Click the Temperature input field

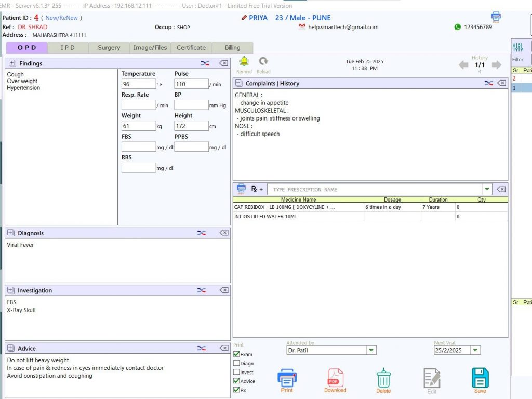pos(138,84)
